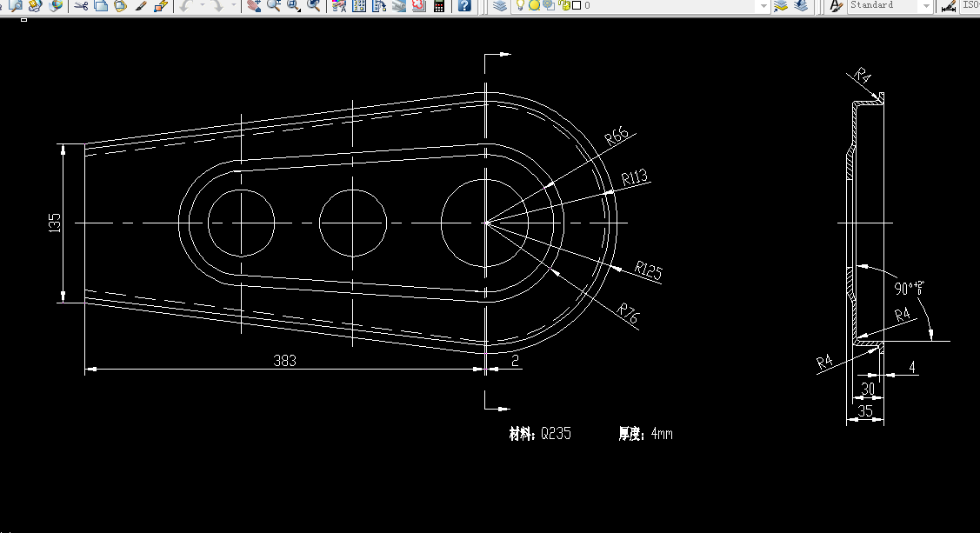This screenshot has width=980, height=533.
Task: Click the 2 offset dimension text
Action: [515, 361]
